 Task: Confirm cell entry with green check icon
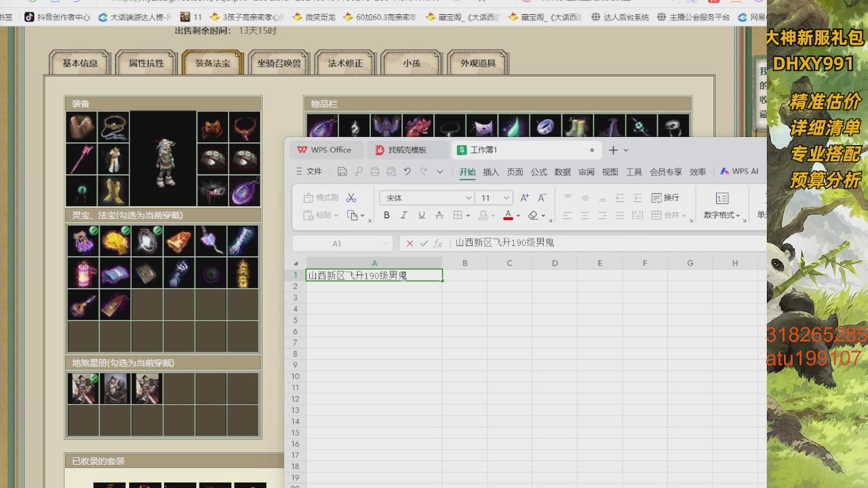[424, 243]
